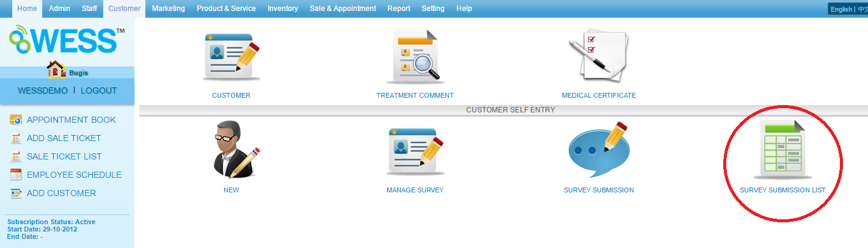
Task: Click the CUSTOMER SELF ENTRY section header
Action: point(510,110)
